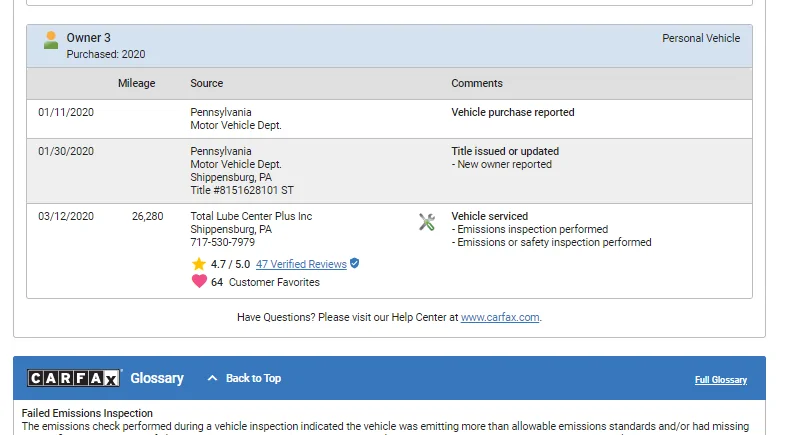Click the Personal Vehicle label
Viewport: 800px width, 435px height.
point(701,38)
